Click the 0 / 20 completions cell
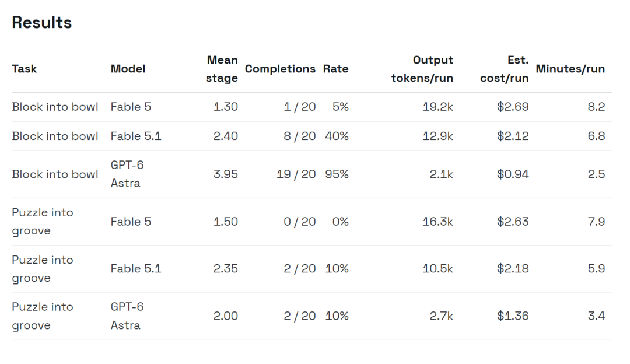This screenshot has height=364, width=630. (x=300, y=222)
